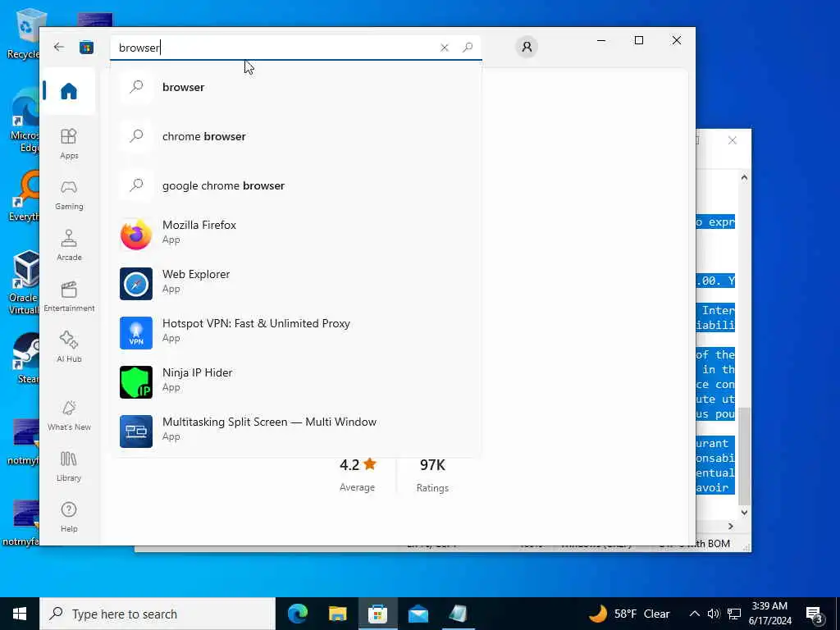The image size is (840, 630).
Task: Open the volume control in system tray
Action: [714, 614]
